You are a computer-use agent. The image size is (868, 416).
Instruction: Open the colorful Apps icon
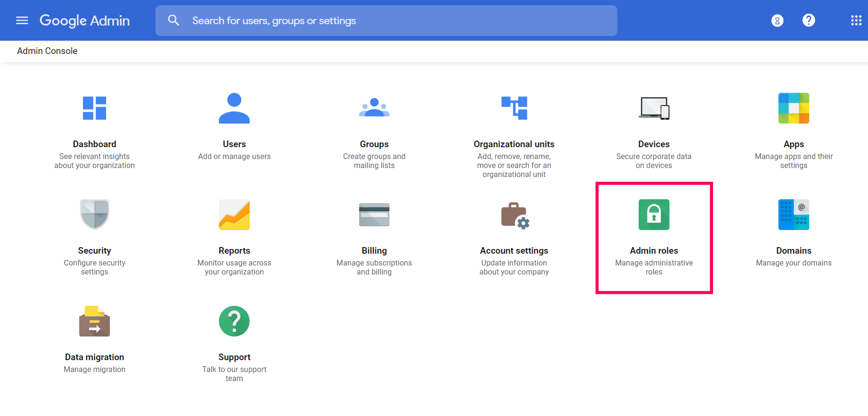click(x=794, y=108)
